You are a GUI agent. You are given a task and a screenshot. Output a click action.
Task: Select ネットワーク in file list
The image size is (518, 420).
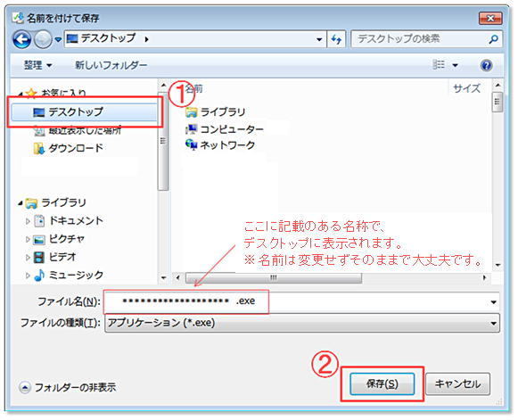coord(220,145)
